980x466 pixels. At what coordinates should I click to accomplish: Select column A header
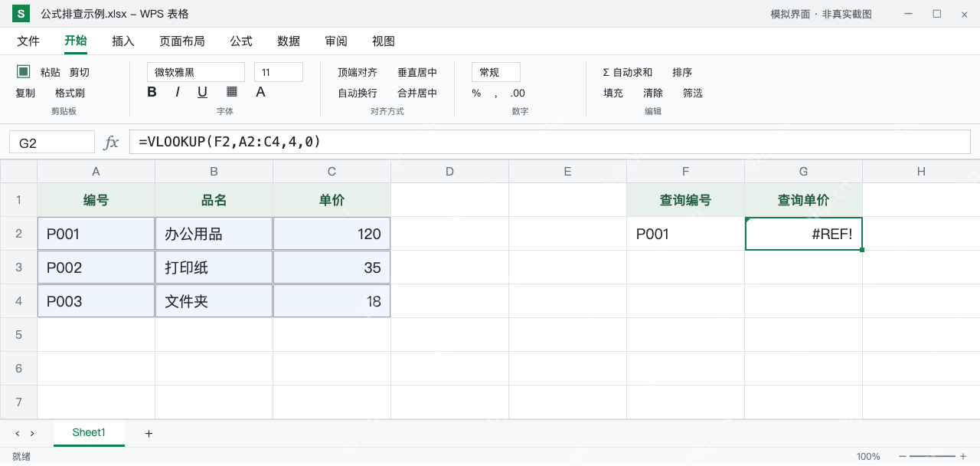[x=96, y=172]
